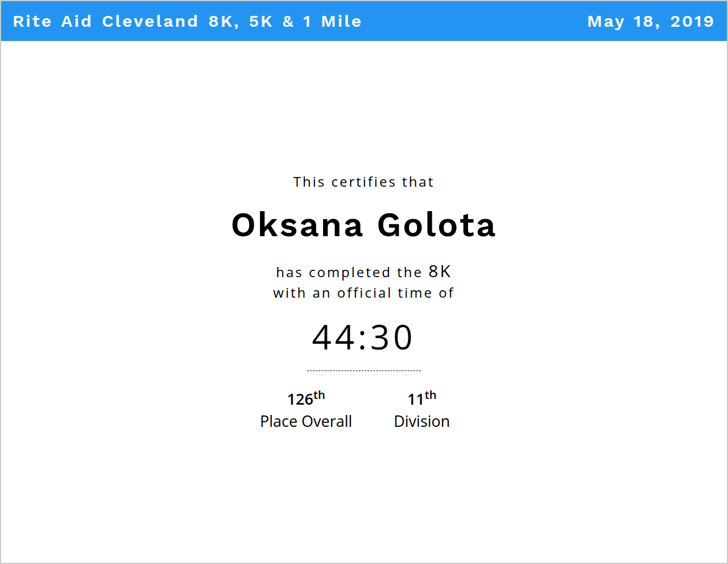Click the official time 44:30
The height and width of the screenshot is (564, 728).
[362, 337]
